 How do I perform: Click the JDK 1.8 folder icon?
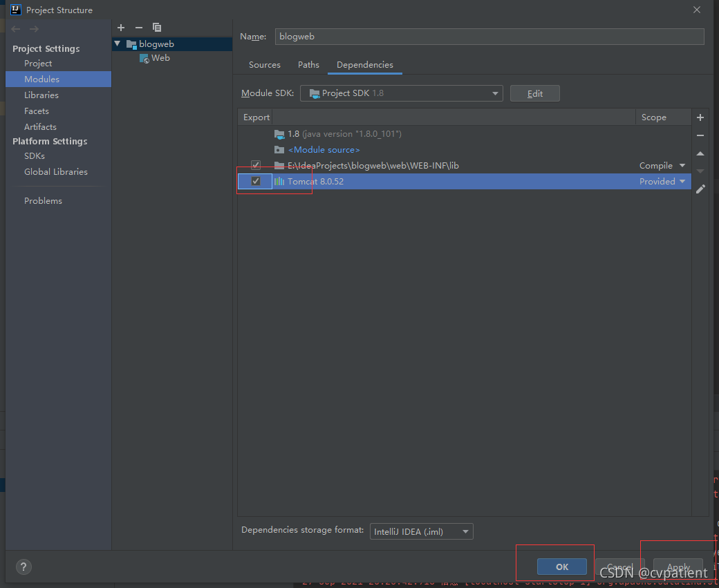[x=279, y=134]
